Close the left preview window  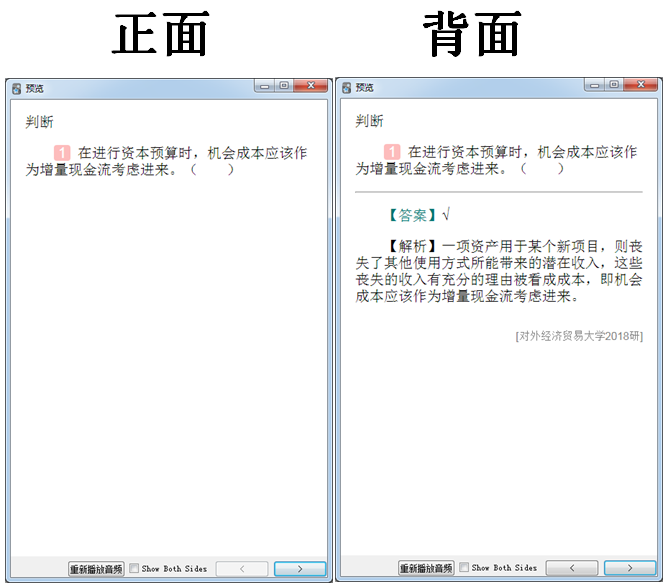click(x=311, y=86)
